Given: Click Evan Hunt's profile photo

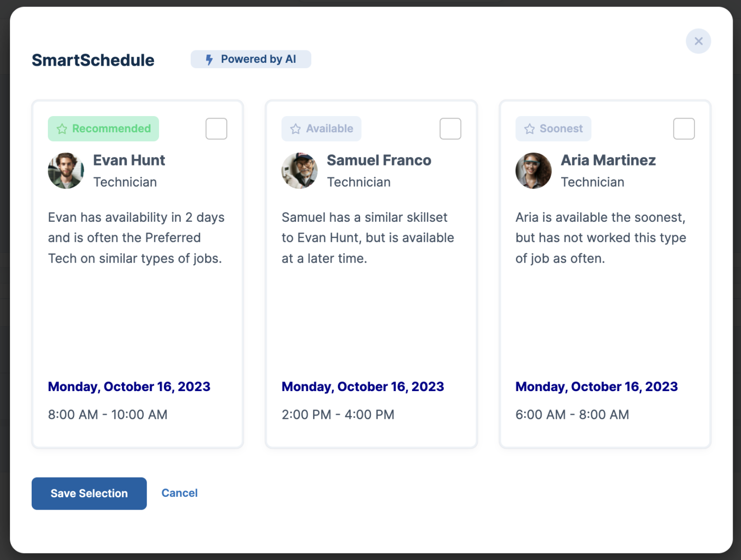Looking at the screenshot, I should click(x=66, y=170).
